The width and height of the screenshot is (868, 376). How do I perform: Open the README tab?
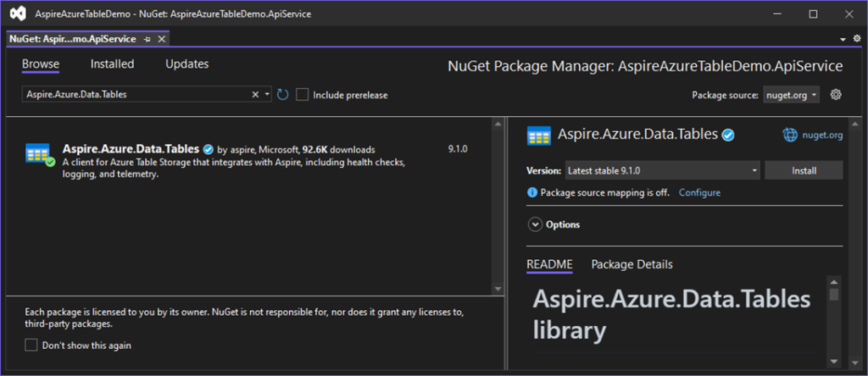(x=549, y=264)
